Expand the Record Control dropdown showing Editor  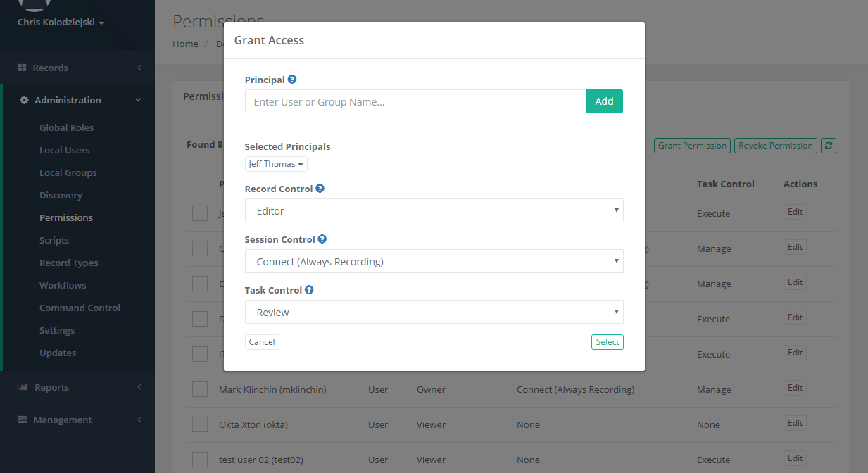(x=434, y=210)
